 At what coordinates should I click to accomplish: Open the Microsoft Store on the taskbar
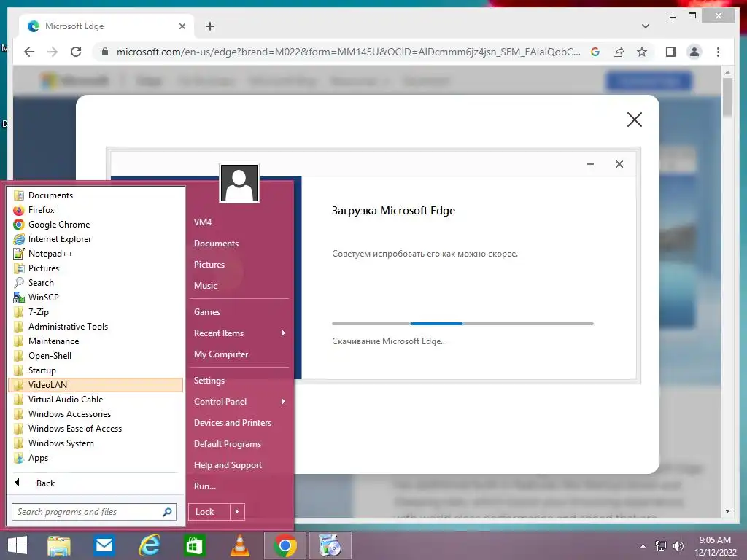194,545
